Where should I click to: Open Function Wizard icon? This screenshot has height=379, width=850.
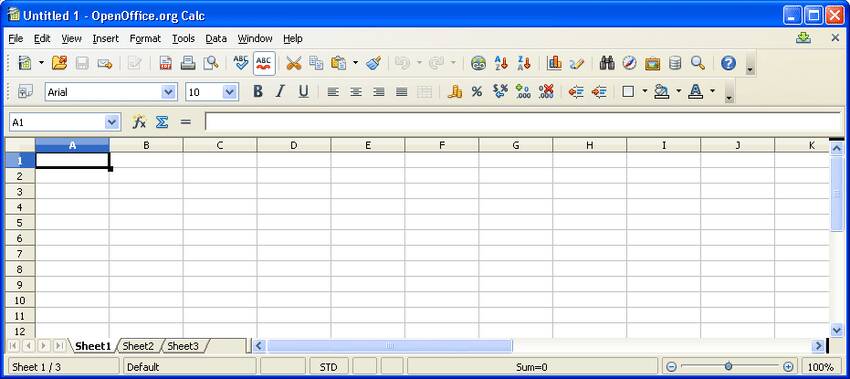pyautogui.click(x=139, y=122)
